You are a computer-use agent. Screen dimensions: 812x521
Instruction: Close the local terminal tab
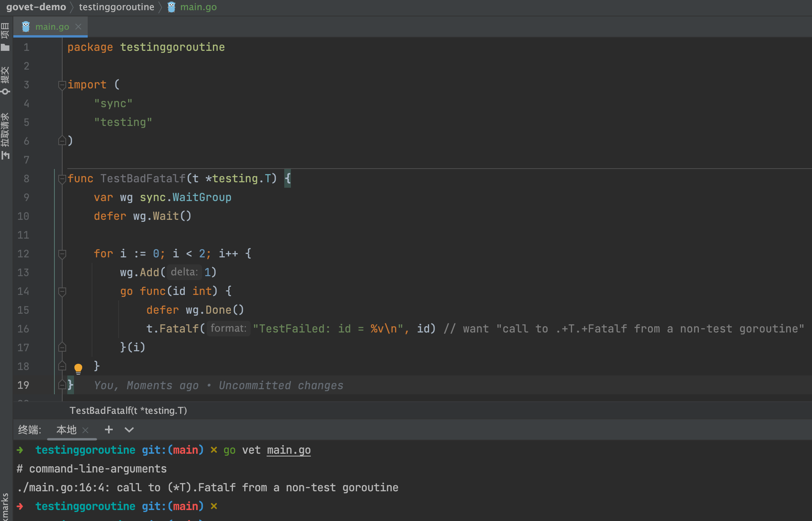86,430
